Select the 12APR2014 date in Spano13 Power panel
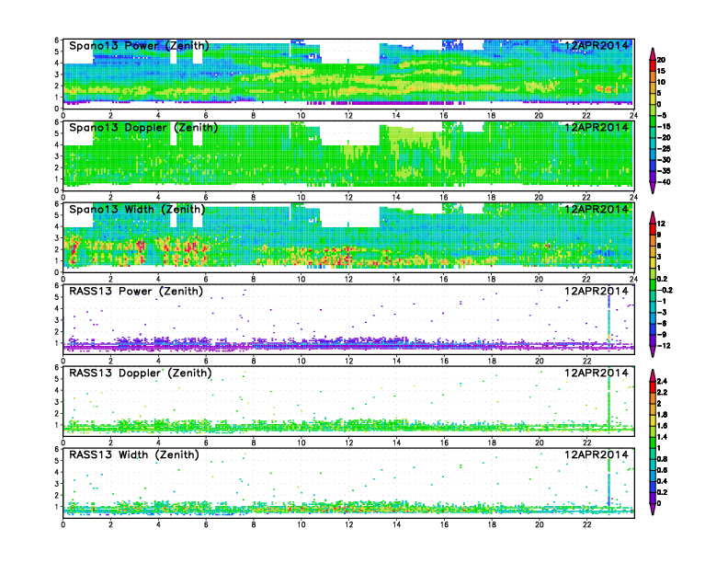 tap(597, 45)
